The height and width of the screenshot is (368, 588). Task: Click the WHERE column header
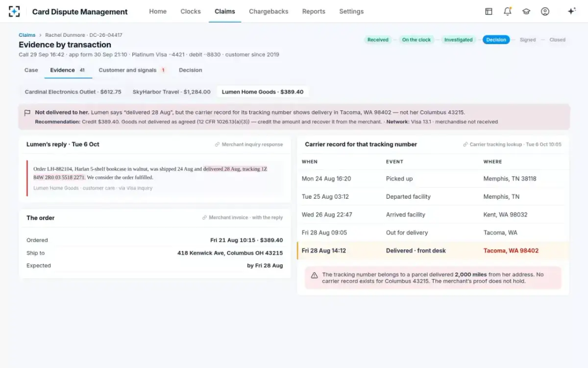(492, 162)
